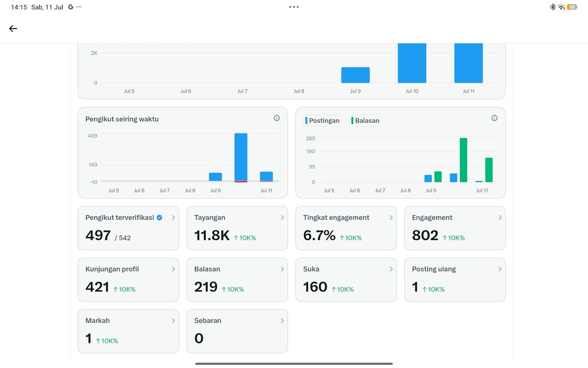Toggle the Balasan legend series
Screen dimensions: 588x368
pyautogui.click(x=366, y=121)
